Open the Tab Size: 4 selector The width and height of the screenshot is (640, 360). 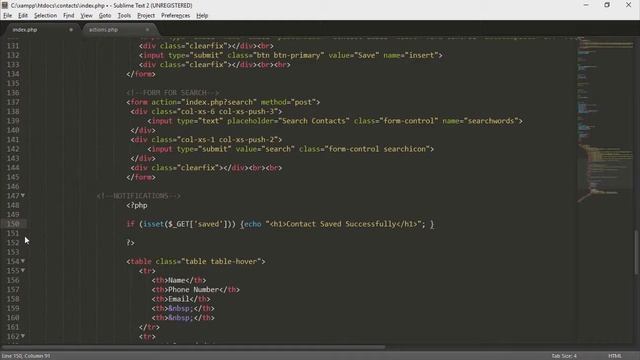click(564, 356)
